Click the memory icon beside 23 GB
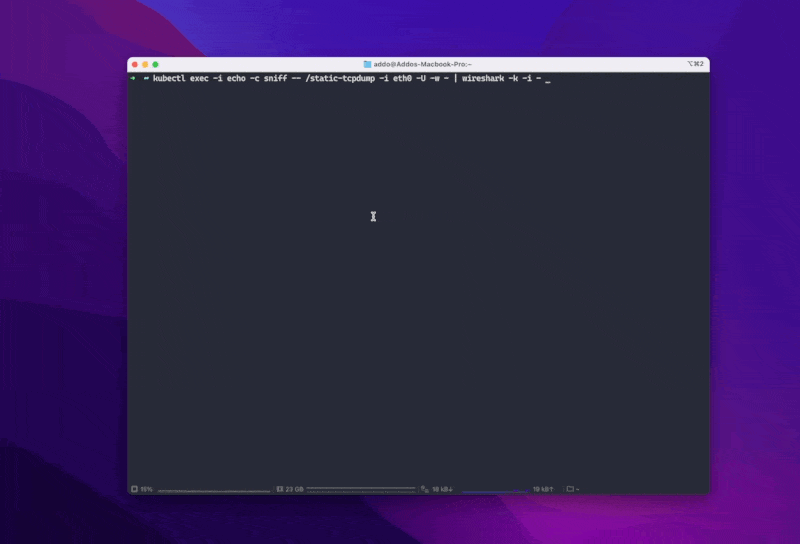Viewport: 800px width, 544px height. click(280, 489)
